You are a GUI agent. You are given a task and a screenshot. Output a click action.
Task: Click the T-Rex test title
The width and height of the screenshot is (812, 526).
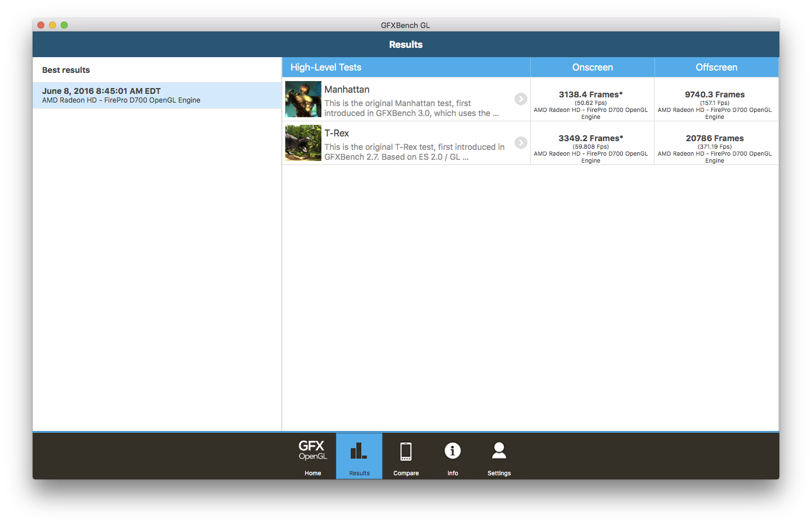[337, 133]
